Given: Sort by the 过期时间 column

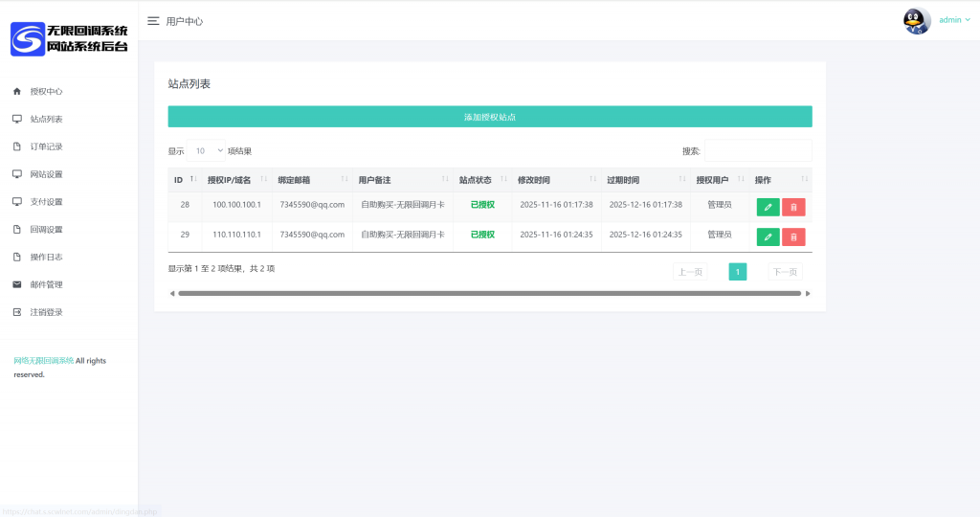Looking at the screenshot, I should [646, 180].
